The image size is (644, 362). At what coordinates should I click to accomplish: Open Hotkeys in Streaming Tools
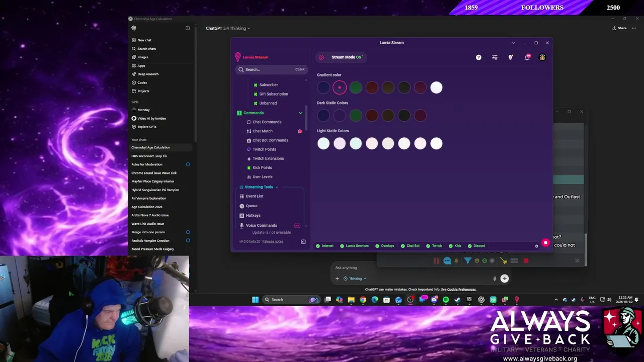coord(250,216)
